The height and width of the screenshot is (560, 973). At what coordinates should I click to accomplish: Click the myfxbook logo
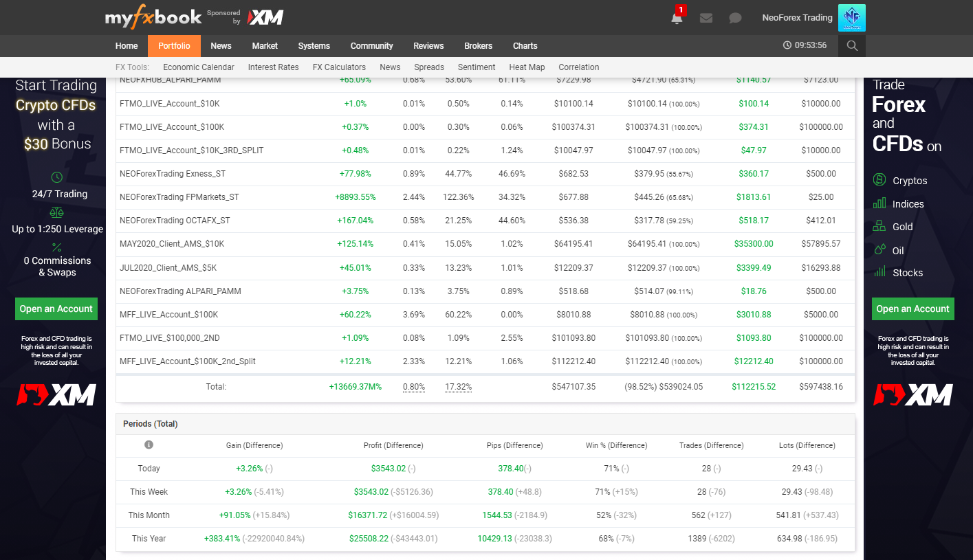tap(153, 17)
